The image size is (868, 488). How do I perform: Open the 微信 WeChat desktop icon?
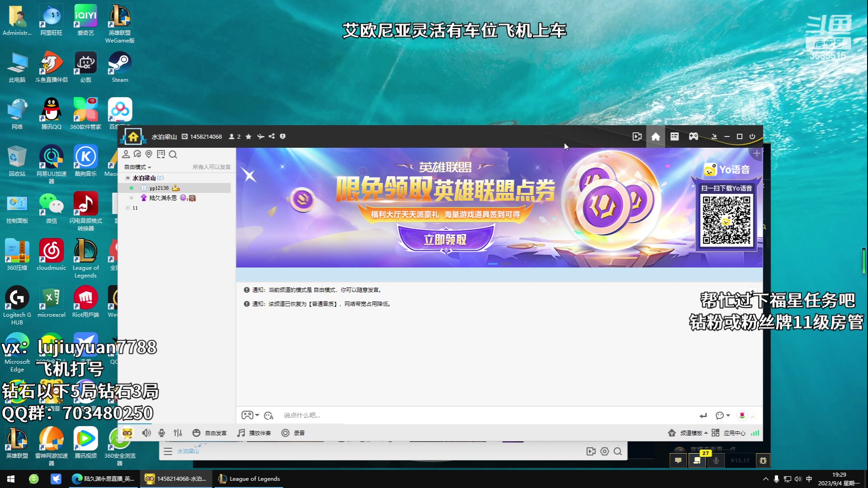52,208
